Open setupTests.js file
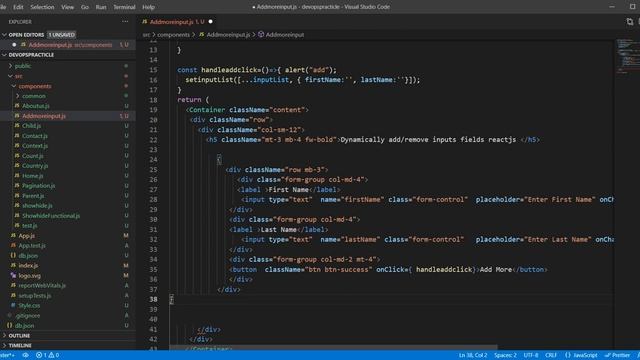 tap(35, 296)
